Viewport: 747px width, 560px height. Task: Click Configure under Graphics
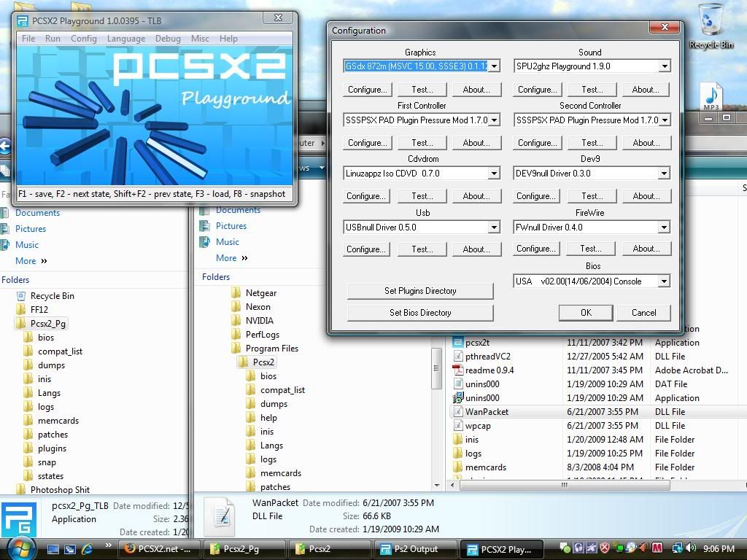[367, 90]
